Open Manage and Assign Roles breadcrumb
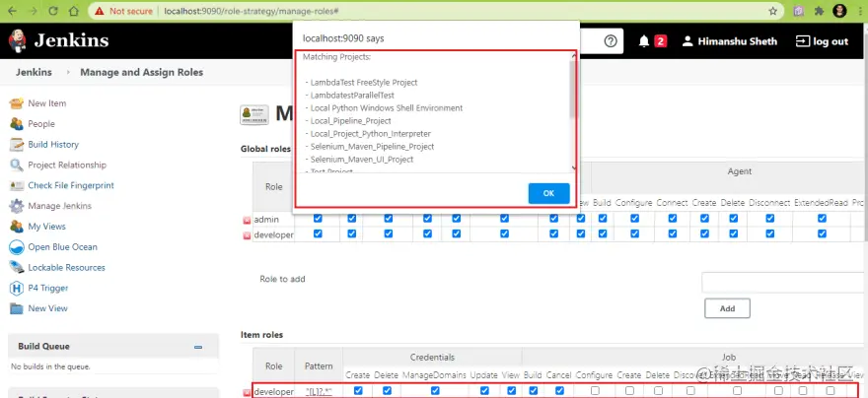Viewport: 868px width, 398px height. 142,73
